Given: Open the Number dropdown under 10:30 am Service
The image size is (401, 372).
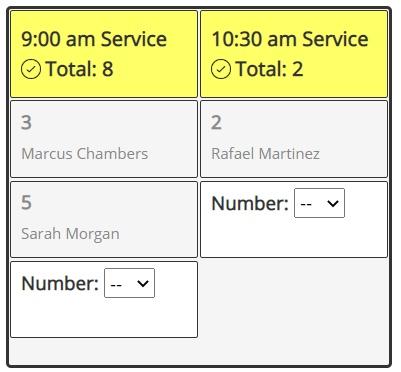Looking at the screenshot, I should click(x=319, y=203).
